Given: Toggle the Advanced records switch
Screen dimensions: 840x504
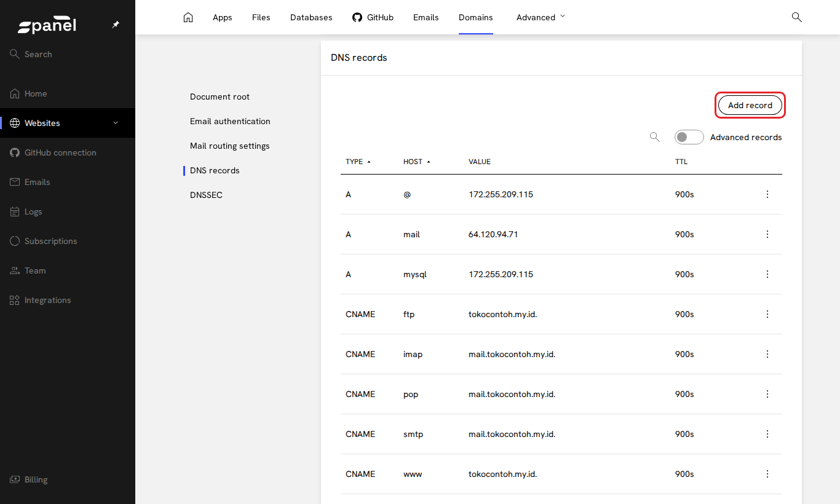Looking at the screenshot, I should click(x=689, y=137).
